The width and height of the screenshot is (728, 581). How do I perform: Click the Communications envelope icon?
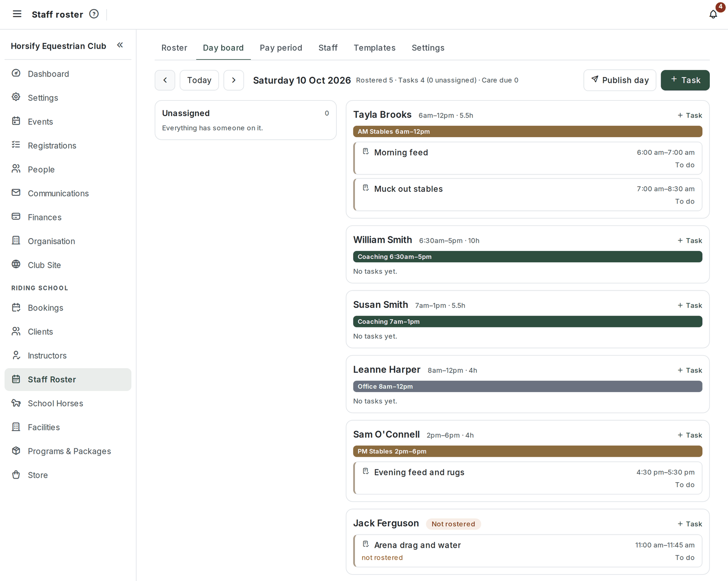tap(16, 193)
